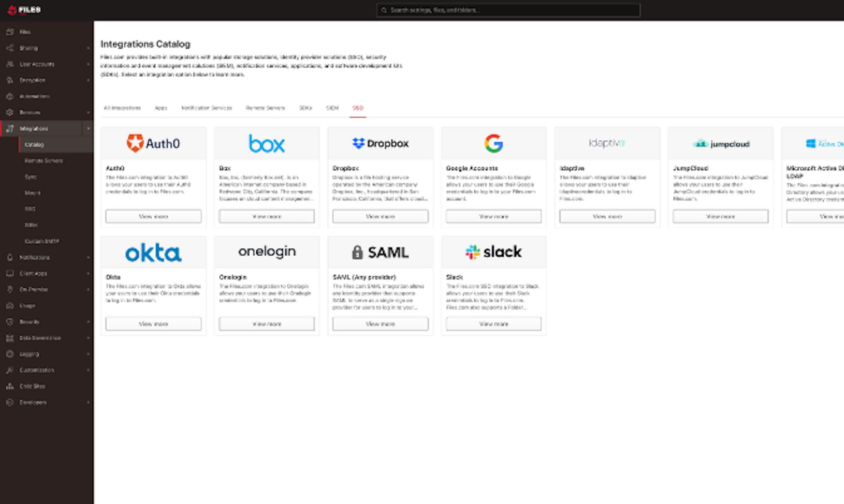Viewport: 844px width, 504px height.
Task: Expand the Logging section chevron
Action: 88,354
